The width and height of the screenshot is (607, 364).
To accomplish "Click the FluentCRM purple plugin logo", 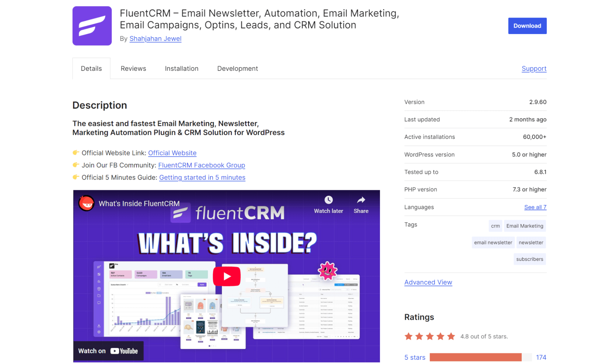I will [x=92, y=26].
